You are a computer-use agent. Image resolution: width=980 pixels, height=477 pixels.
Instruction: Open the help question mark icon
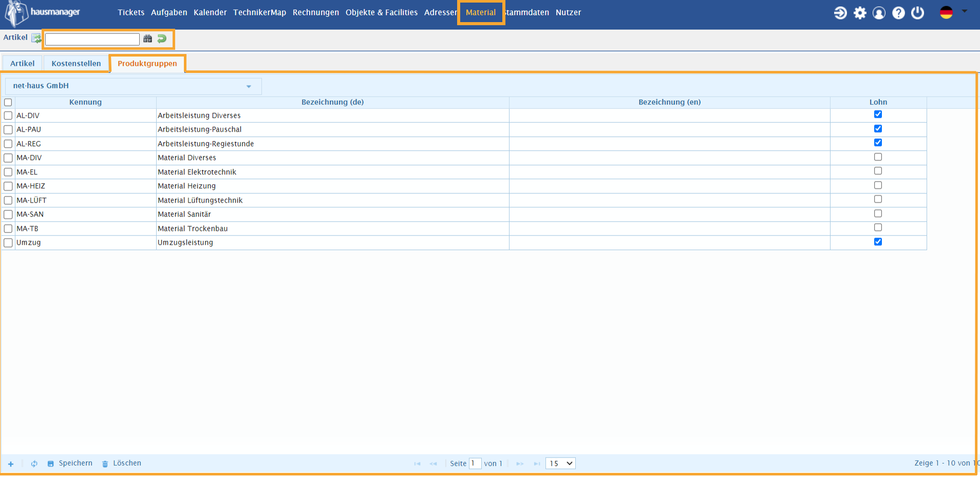[x=898, y=13]
